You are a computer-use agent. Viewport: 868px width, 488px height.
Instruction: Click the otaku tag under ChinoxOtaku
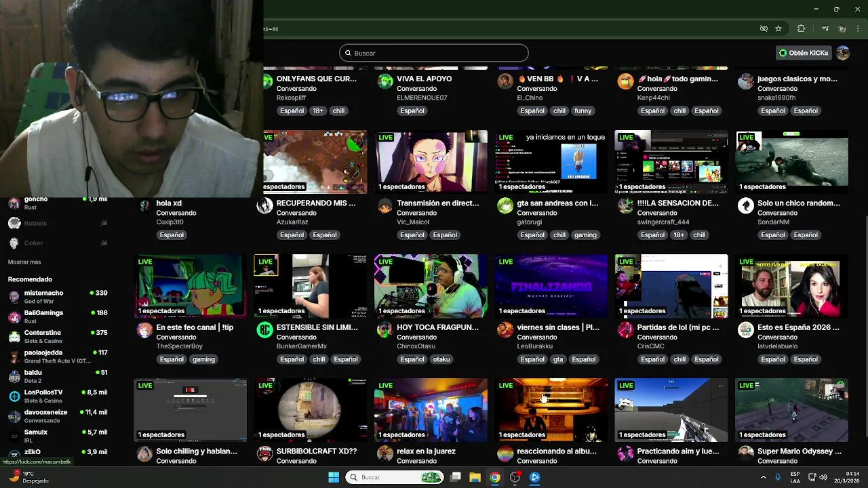click(441, 359)
